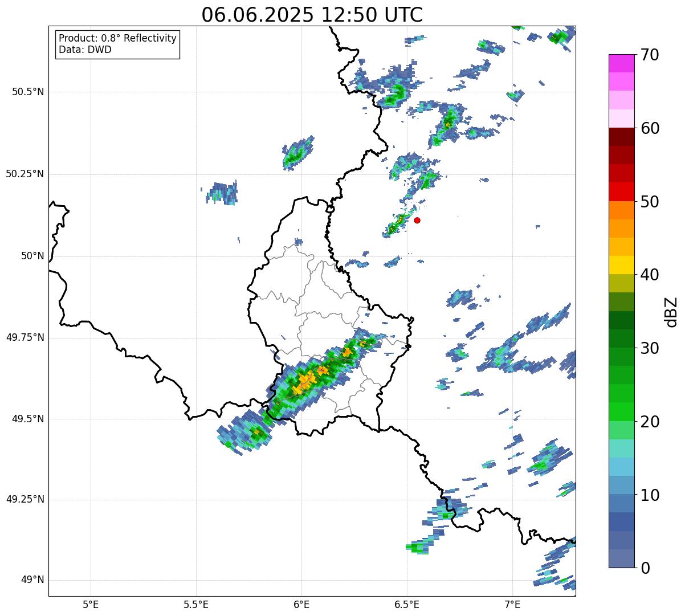
Task: Click the 7°E longitude label
Action: pos(512,604)
